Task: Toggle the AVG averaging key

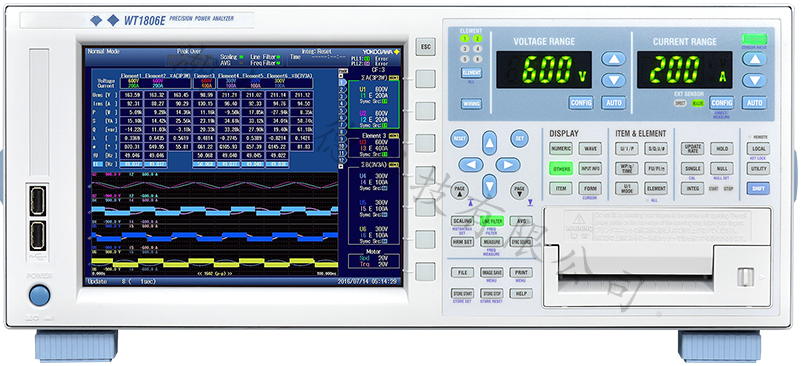Action: point(521,221)
